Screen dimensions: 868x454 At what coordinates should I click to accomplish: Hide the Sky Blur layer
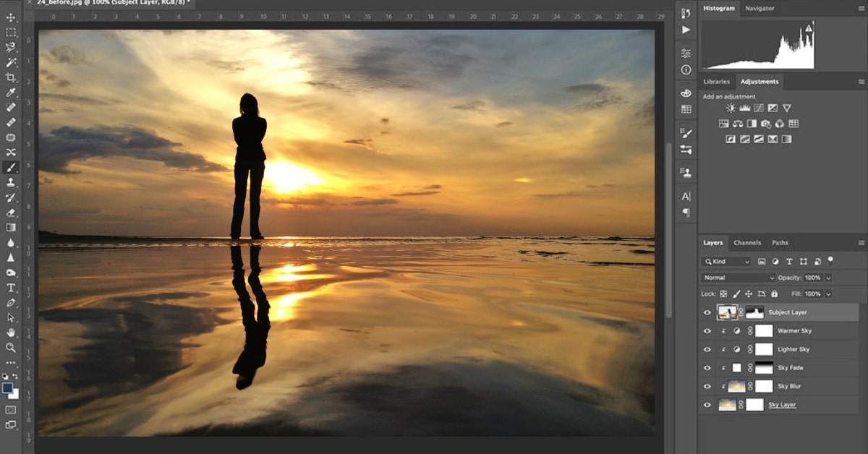pos(707,386)
